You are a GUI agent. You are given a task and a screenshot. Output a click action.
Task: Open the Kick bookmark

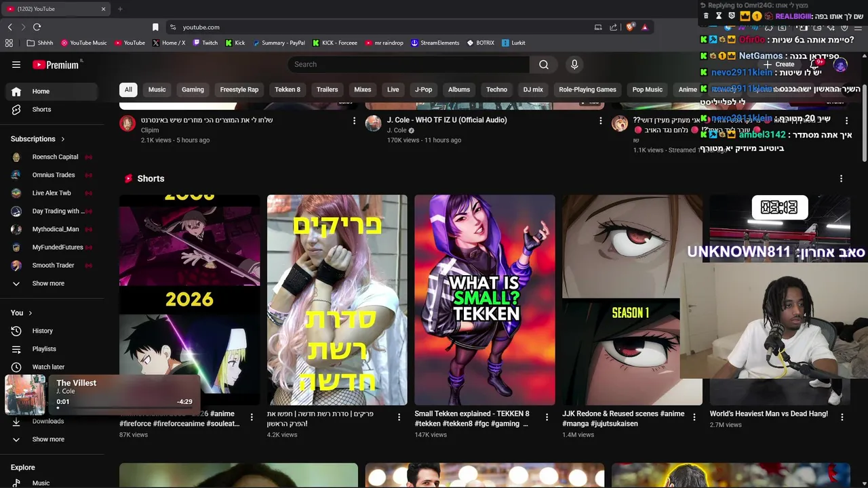[x=235, y=43]
